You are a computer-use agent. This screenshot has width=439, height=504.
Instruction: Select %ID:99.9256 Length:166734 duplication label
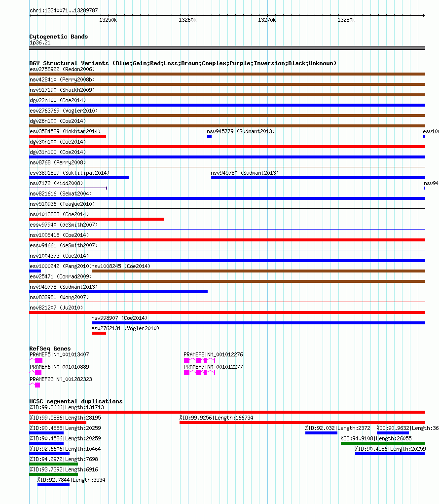click(216, 418)
